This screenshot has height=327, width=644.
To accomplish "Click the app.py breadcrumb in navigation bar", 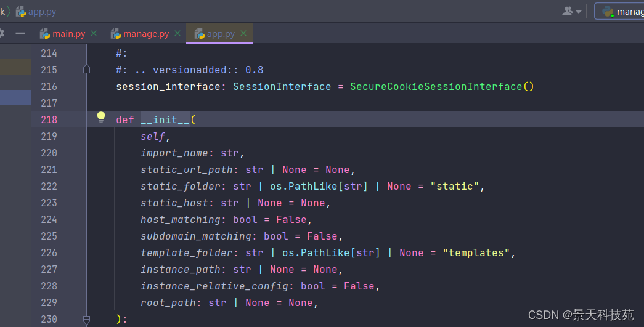I will (x=36, y=12).
